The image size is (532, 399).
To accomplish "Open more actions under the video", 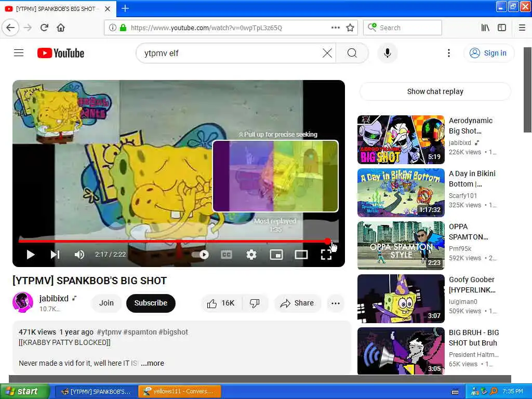I will click(x=336, y=303).
